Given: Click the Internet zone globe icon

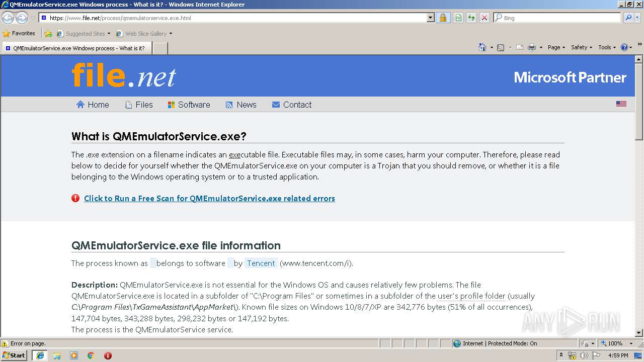Looking at the screenshot, I should pyautogui.click(x=457, y=343).
